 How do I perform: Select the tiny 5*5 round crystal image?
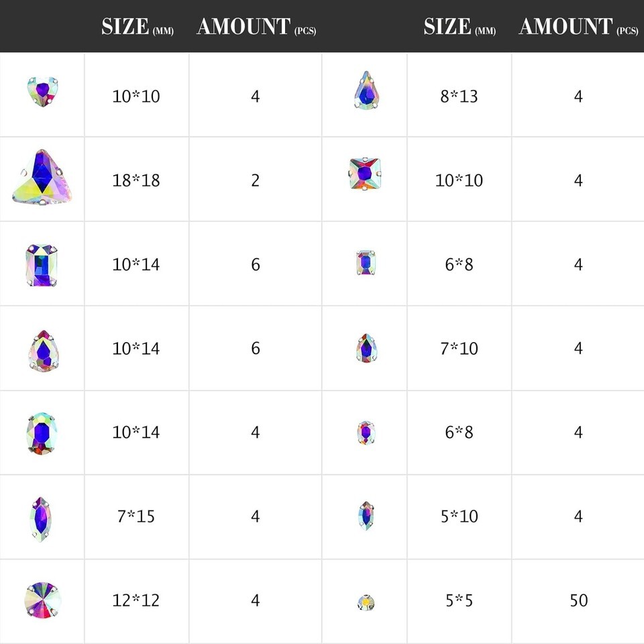pos(366,601)
